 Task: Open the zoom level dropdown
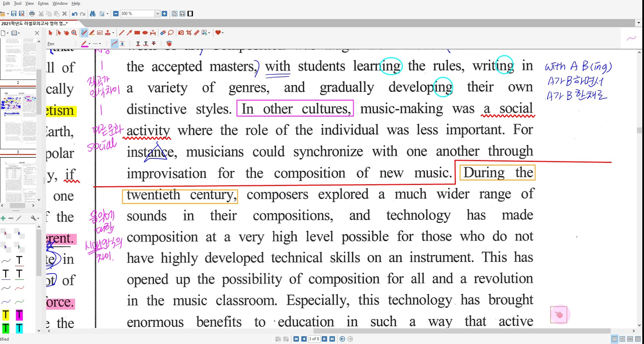157,14
